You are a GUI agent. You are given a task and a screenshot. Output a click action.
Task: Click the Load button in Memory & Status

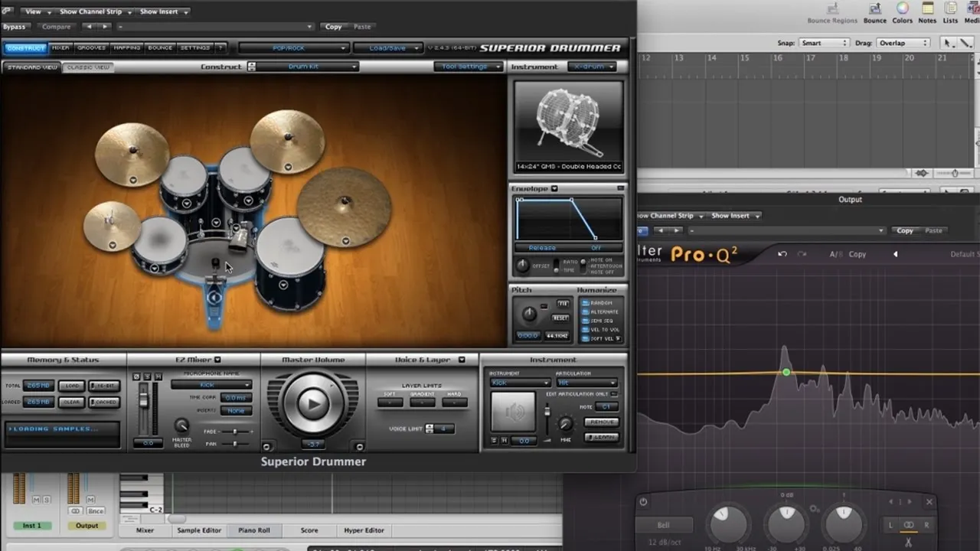tap(72, 386)
